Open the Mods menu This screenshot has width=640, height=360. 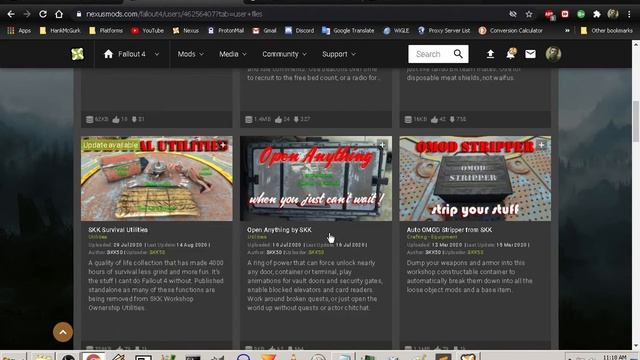pos(190,54)
